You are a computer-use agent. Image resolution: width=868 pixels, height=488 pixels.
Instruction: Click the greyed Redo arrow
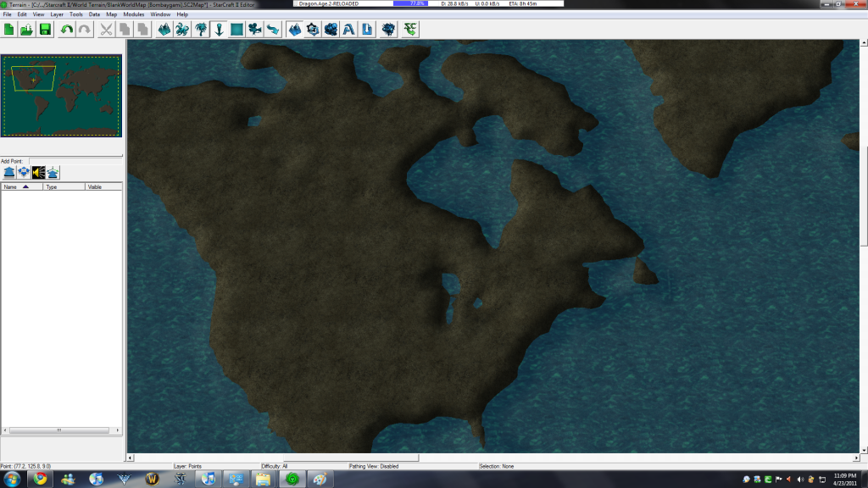pos(85,30)
